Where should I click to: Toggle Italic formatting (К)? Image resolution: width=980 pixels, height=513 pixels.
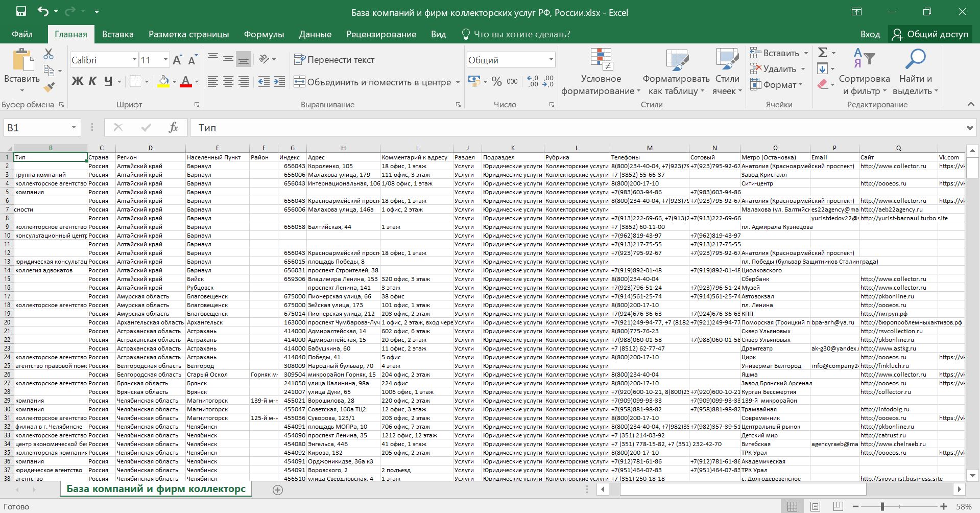tap(92, 81)
